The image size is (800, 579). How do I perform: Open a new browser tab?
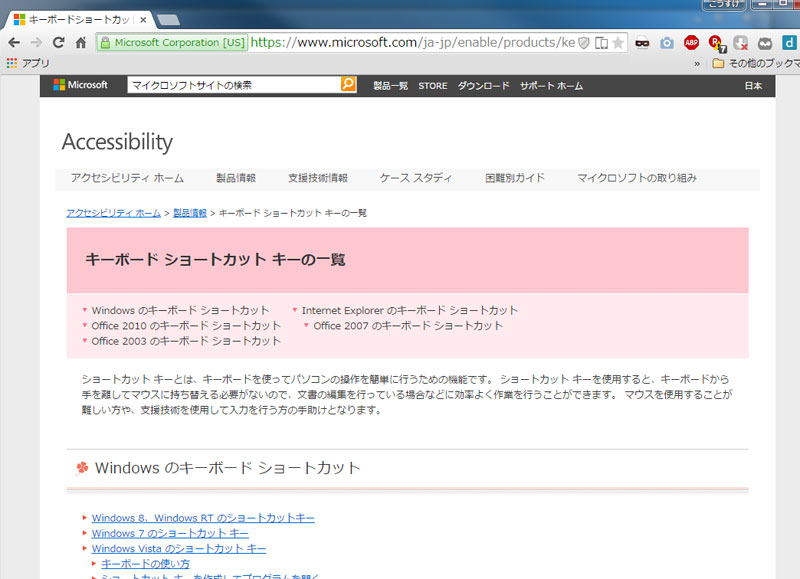click(x=168, y=20)
